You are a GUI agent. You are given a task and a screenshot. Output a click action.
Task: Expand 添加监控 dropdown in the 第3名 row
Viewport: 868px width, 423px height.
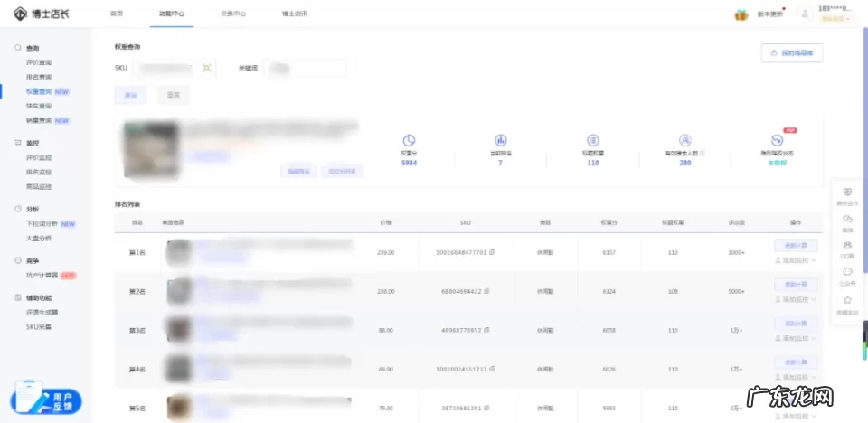tap(814, 338)
